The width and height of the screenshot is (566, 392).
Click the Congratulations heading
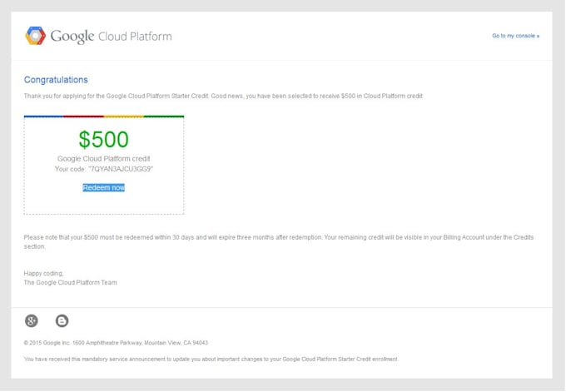point(56,80)
